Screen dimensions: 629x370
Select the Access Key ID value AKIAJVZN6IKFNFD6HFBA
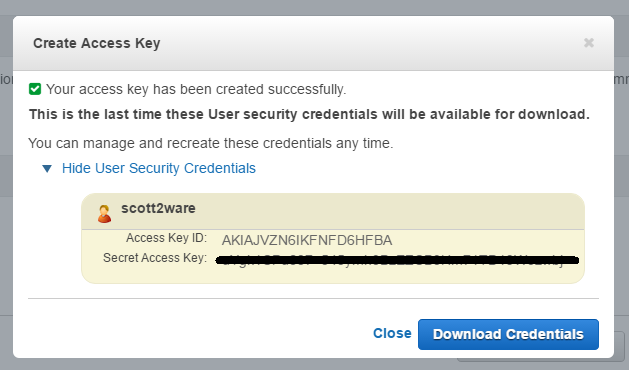307,240
